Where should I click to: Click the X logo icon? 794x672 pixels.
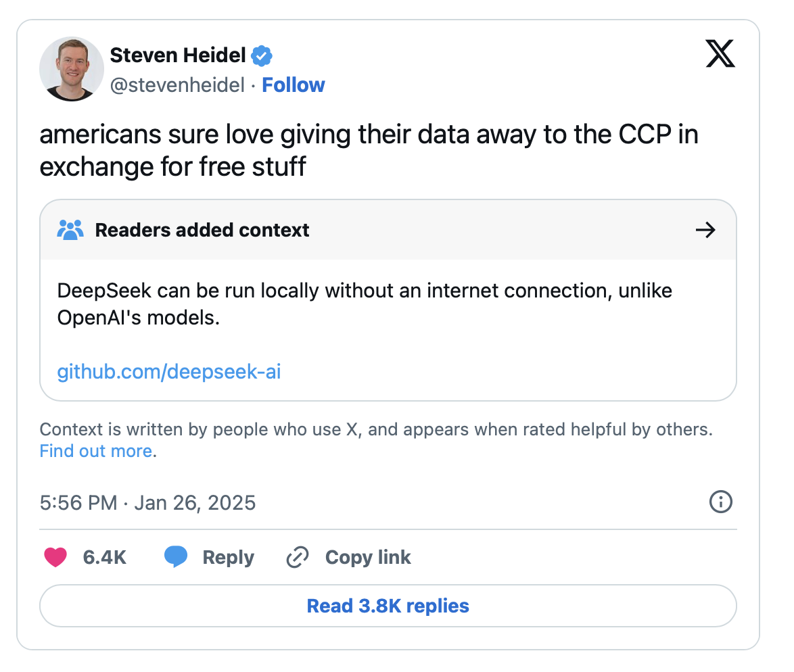click(720, 53)
